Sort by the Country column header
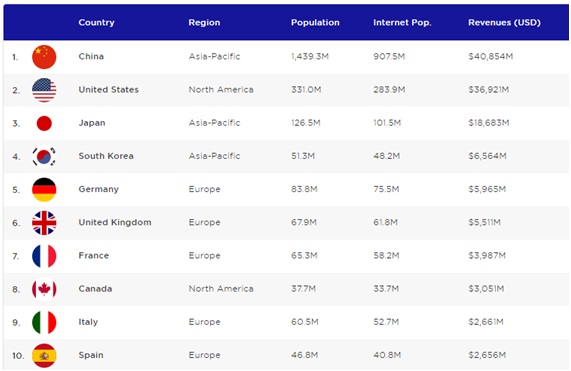Screen dimensions: 571x371 [97, 23]
